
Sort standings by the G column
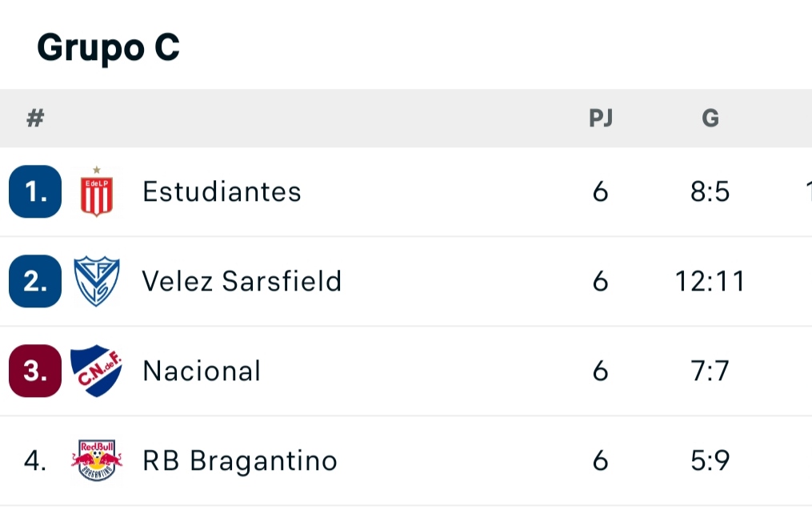click(710, 118)
